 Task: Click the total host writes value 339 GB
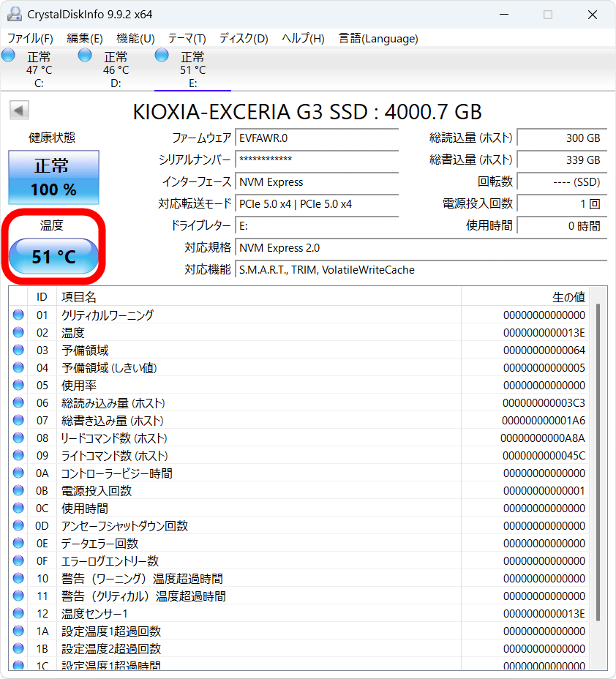point(562,160)
